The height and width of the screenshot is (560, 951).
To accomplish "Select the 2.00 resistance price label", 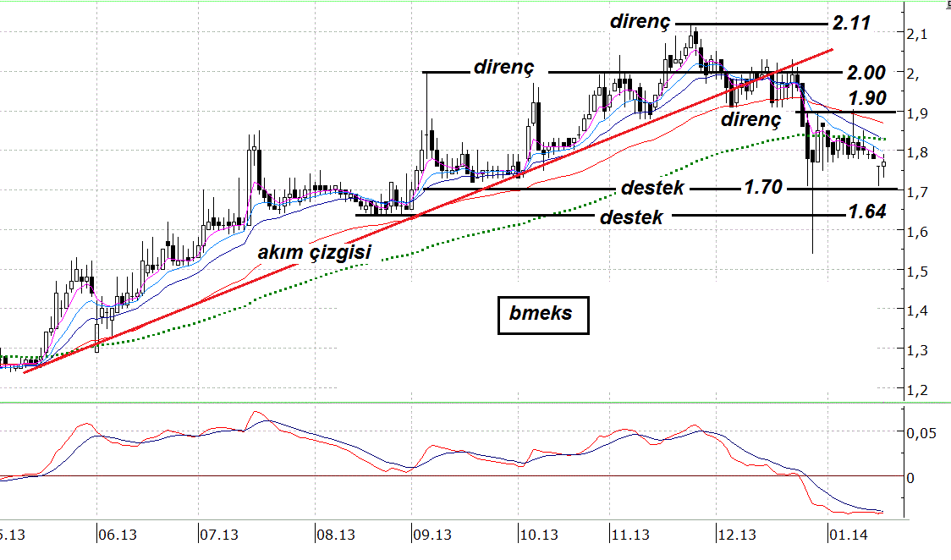I will (866, 73).
